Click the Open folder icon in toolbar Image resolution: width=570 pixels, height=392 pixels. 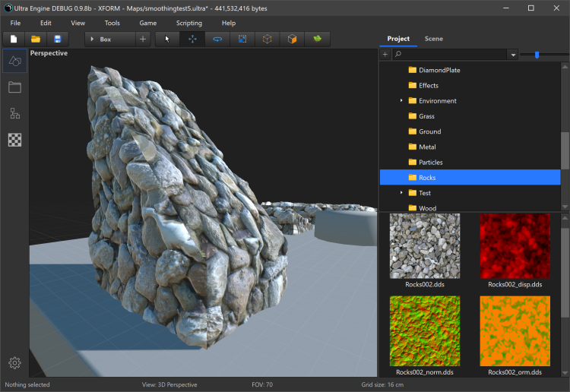(x=35, y=39)
